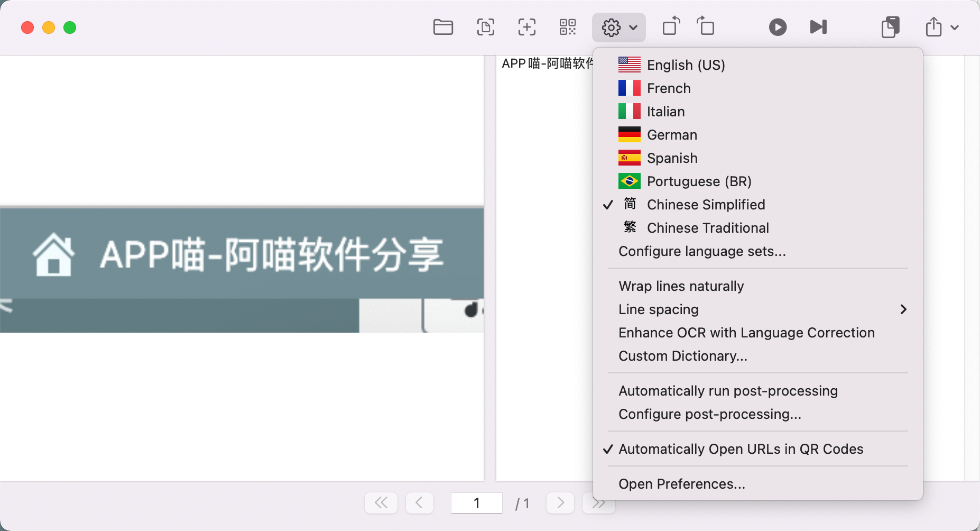Choose Italian from the language list
Screen dimensions: 980x531
click(758, 112)
